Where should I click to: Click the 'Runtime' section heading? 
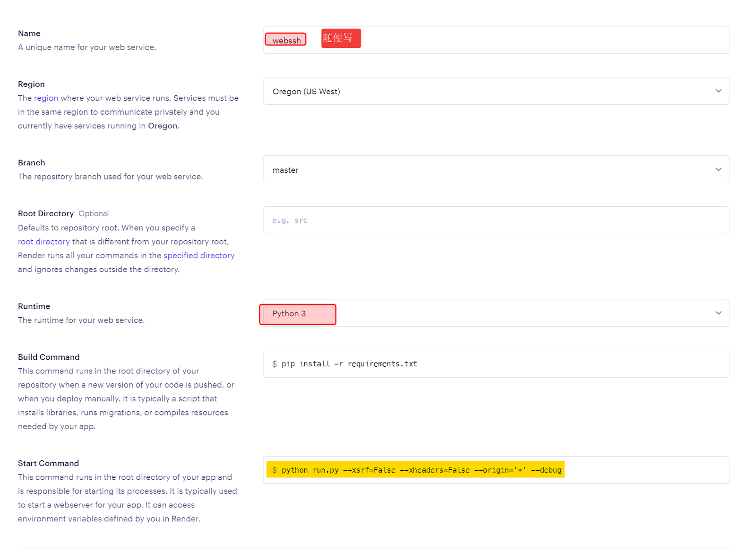click(34, 306)
